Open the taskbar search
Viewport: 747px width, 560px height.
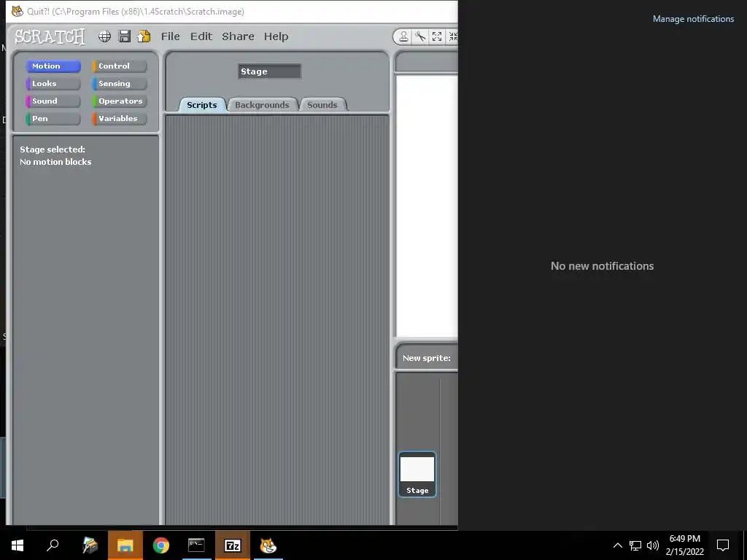pyautogui.click(x=53, y=545)
